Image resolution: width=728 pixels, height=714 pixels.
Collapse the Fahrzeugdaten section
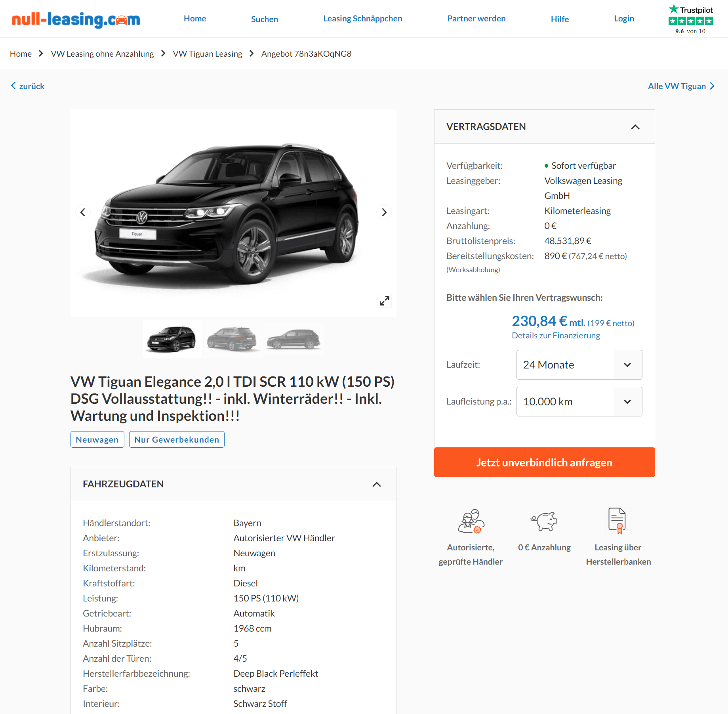376,484
